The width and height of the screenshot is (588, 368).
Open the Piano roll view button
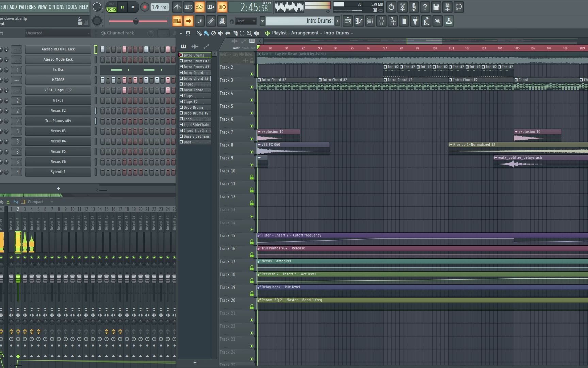point(359,21)
